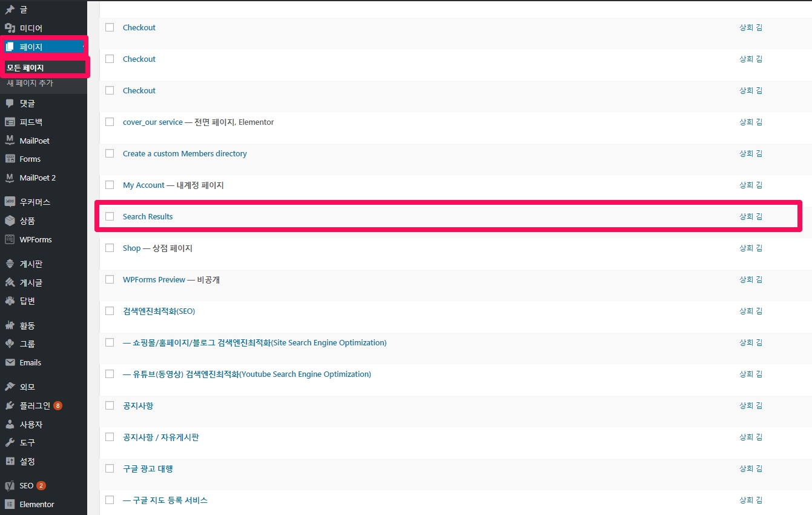Open the MailPoet 2 menu item

[38, 178]
